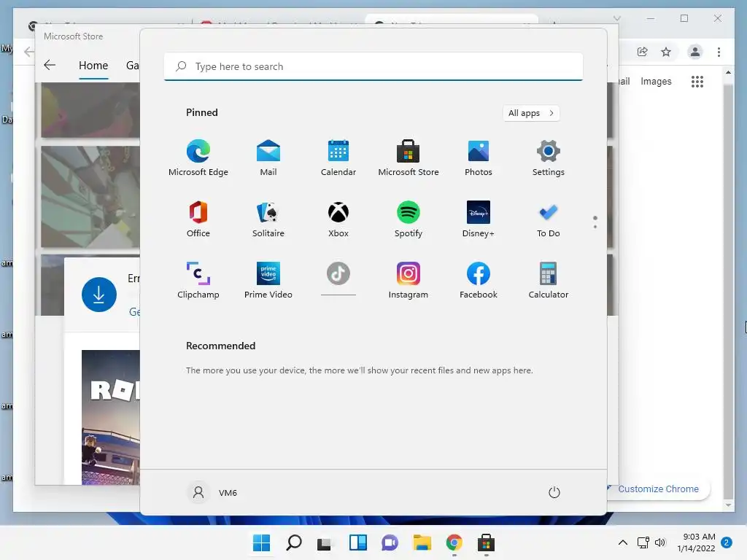Screen dimensions: 747x560
Task: Focus the Type here to search box
Action: coord(373,66)
